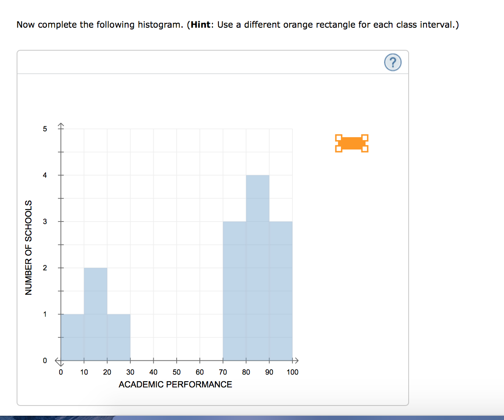
Task: Click the x-axis label 100
Action: click(x=292, y=372)
